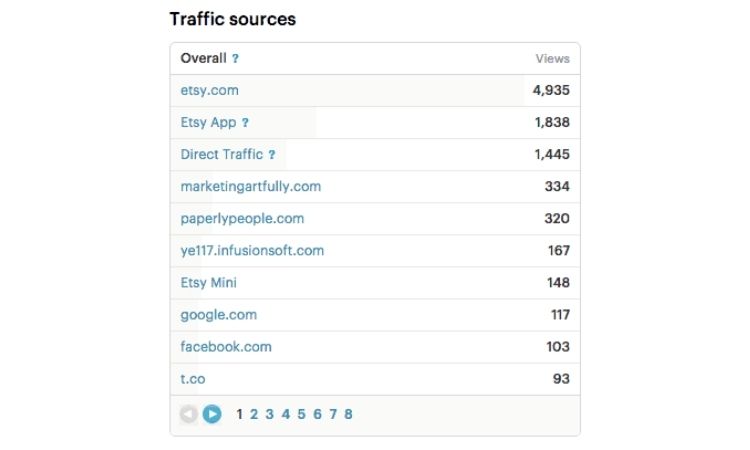
Task: Open the marketingartfully.com source link
Action: (x=251, y=187)
